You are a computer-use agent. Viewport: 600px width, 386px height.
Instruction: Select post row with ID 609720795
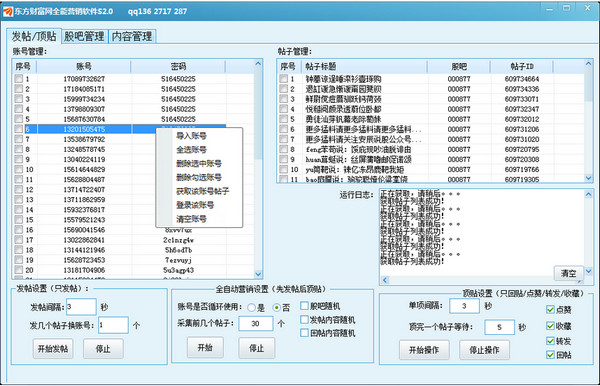point(431,149)
